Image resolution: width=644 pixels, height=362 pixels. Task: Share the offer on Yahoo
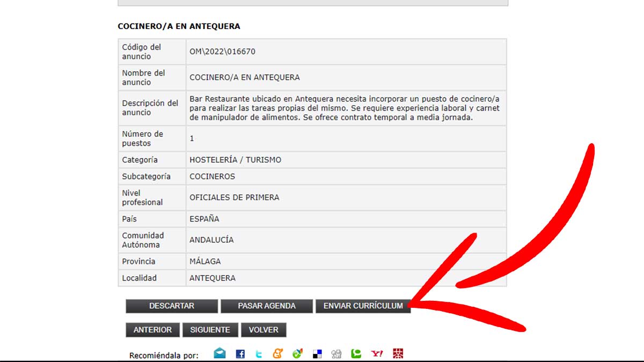(x=378, y=353)
